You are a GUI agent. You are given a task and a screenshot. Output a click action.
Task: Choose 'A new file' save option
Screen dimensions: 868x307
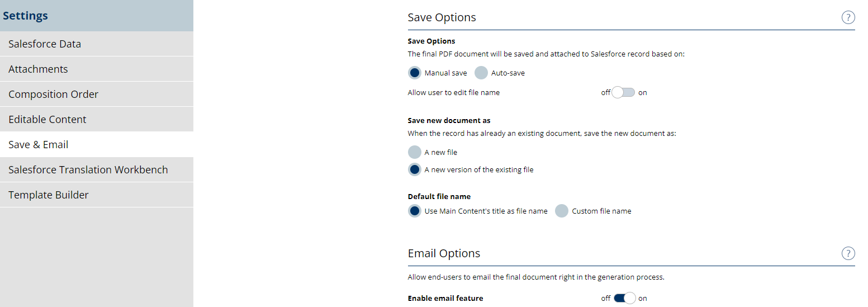pos(415,152)
